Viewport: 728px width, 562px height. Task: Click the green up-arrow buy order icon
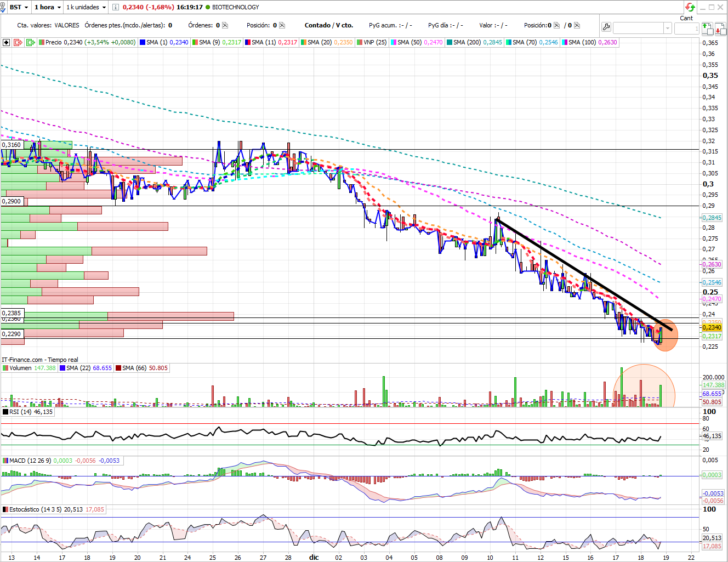click(707, 29)
